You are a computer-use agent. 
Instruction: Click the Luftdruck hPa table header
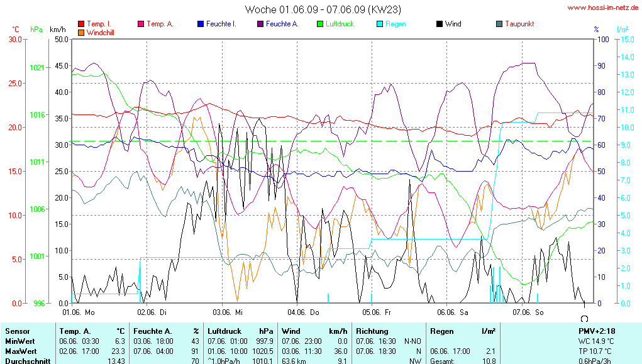[x=241, y=331]
